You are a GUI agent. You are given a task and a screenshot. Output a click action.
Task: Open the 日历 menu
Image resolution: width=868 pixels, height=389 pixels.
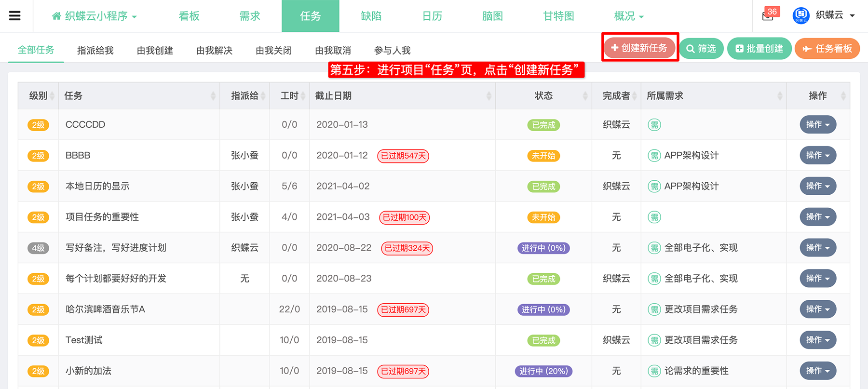coord(432,16)
